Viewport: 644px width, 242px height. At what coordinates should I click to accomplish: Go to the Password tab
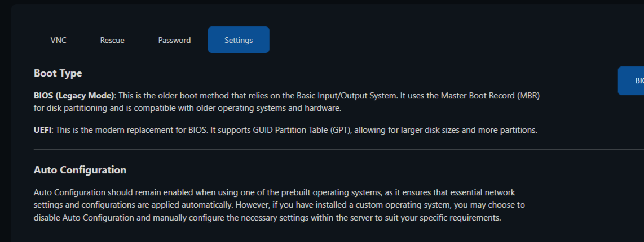(174, 40)
